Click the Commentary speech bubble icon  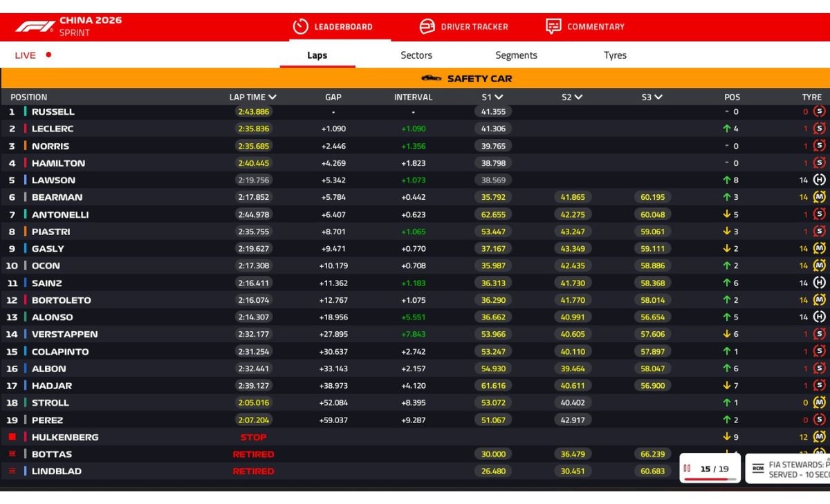click(x=553, y=26)
